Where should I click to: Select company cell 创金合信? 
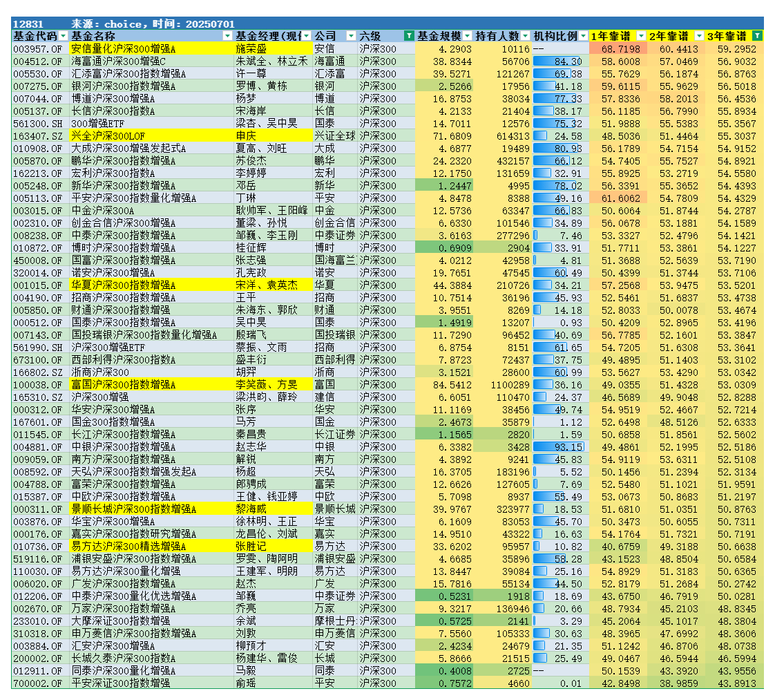pyautogui.click(x=335, y=223)
